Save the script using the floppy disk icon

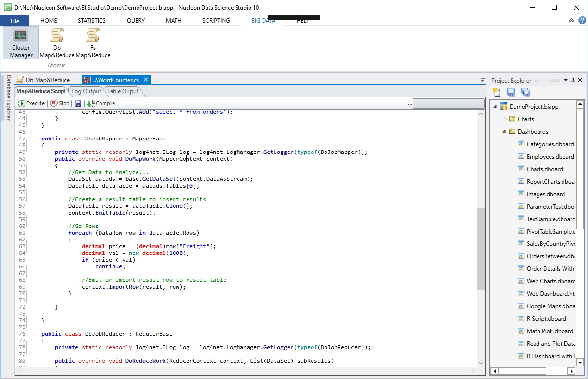77,103
